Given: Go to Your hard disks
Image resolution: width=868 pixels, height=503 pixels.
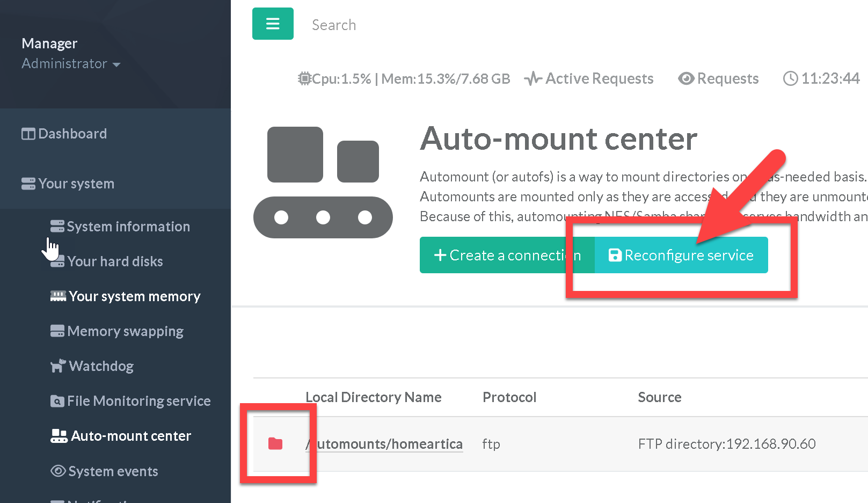Looking at the screenshot, I should tap(115, 261).
